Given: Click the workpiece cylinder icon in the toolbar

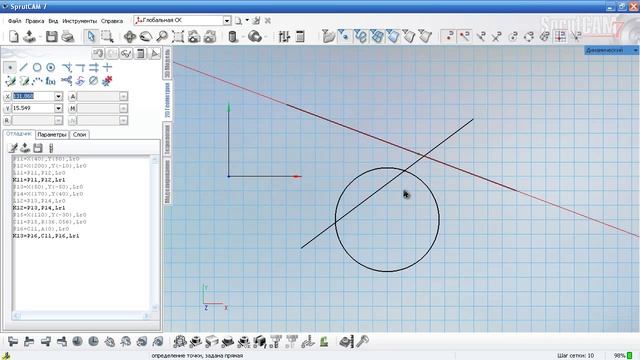Looking at the screenshot, I should tap(233, 37).
